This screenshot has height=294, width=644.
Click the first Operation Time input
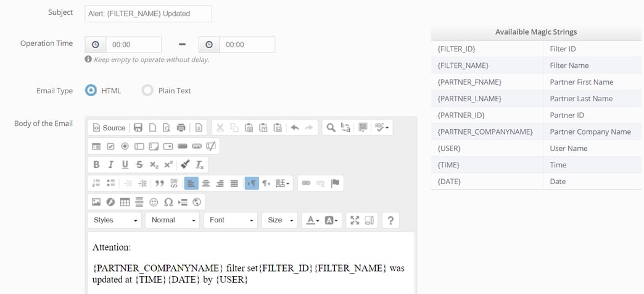(133, 44)
